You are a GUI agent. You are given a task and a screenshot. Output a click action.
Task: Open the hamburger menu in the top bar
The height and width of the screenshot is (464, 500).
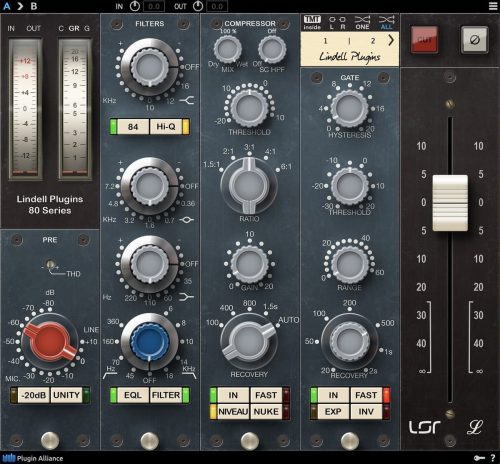click(493, 6)
